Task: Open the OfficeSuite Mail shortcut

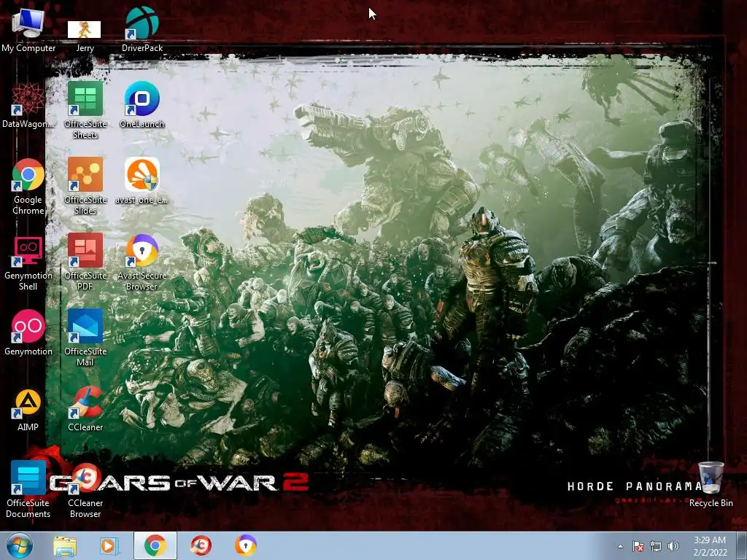Action: coord(85,338)
